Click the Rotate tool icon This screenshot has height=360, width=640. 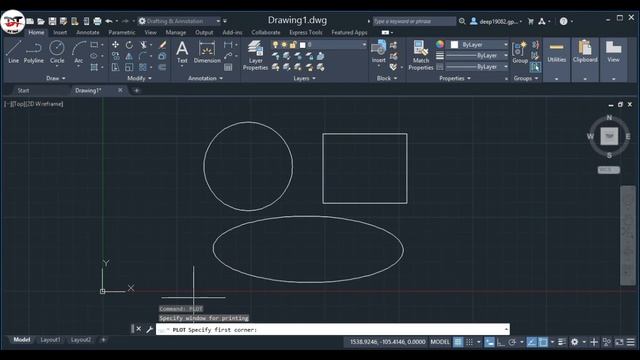click(x=129, y=44)
